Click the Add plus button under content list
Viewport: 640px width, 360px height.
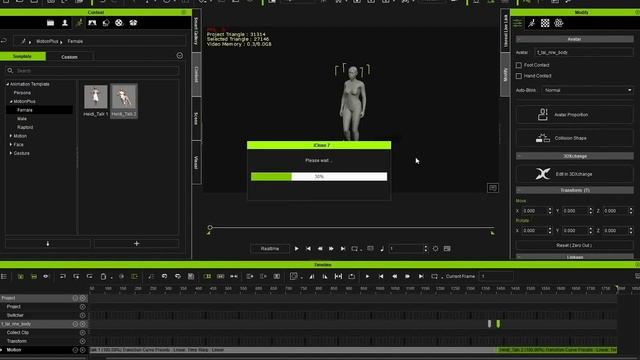point(136,244)
